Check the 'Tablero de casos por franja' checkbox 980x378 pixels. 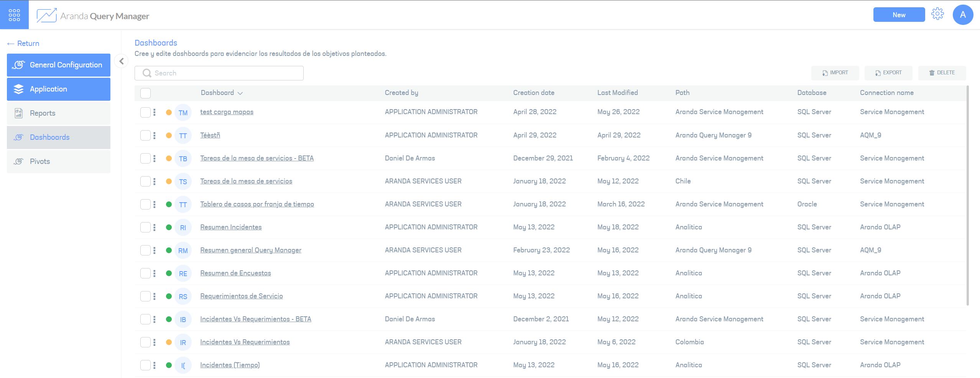145,204
